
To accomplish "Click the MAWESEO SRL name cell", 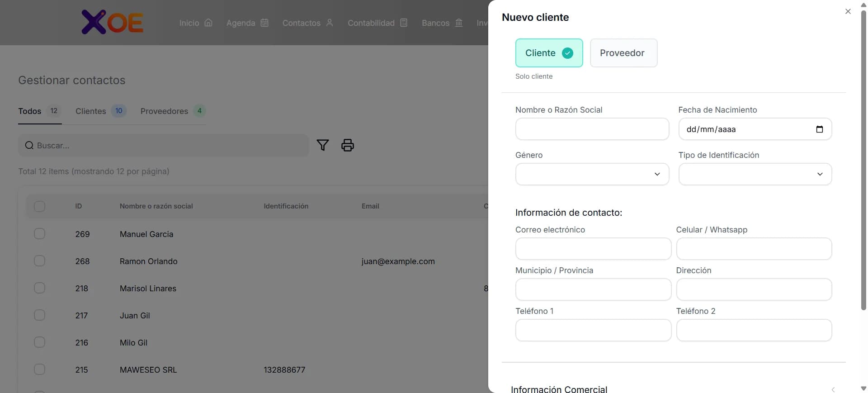I will coord(148,369).
